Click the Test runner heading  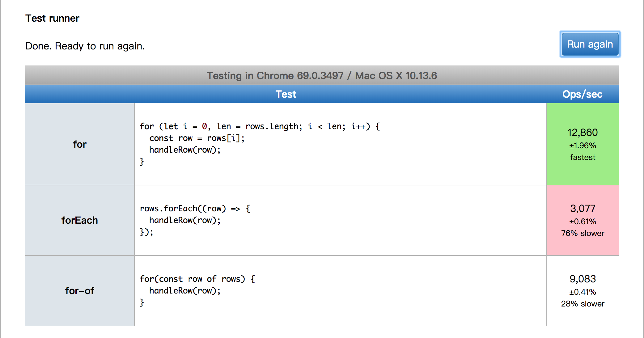click(52, 18)
